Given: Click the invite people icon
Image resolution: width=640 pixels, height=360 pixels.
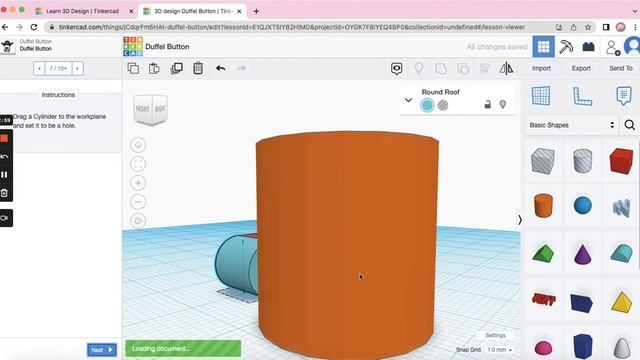Looking at the screenshot, I should click(612, 47).
